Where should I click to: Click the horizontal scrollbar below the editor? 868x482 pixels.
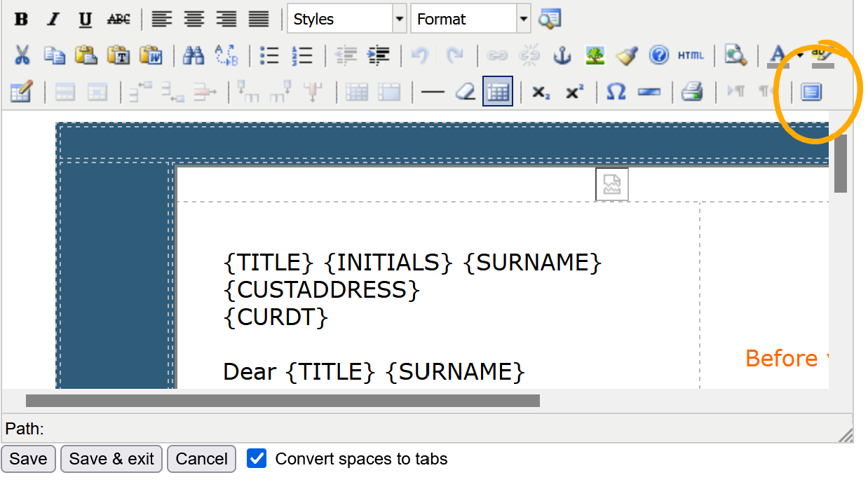pos(283,401)
